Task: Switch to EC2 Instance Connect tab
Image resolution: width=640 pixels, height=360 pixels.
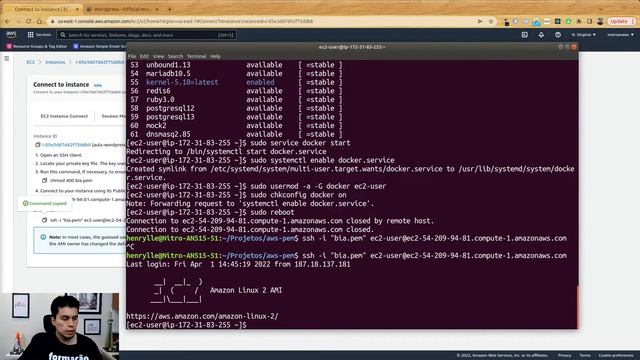Action: 64,116
